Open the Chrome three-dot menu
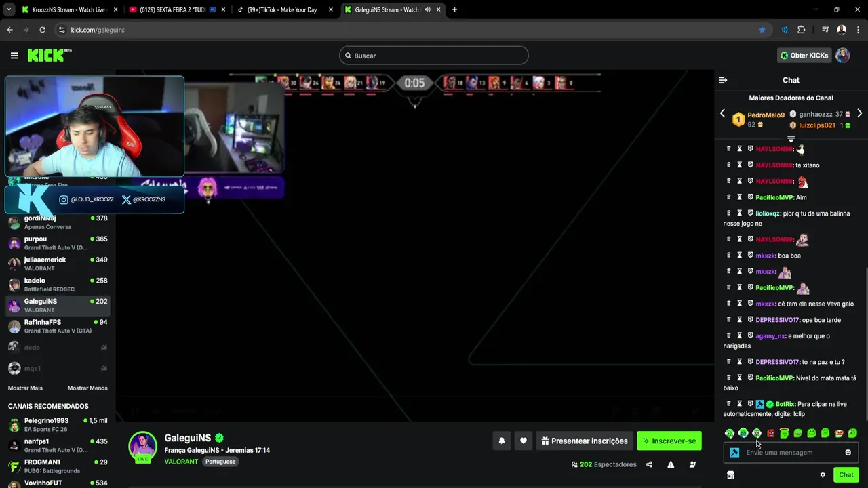 858,30
